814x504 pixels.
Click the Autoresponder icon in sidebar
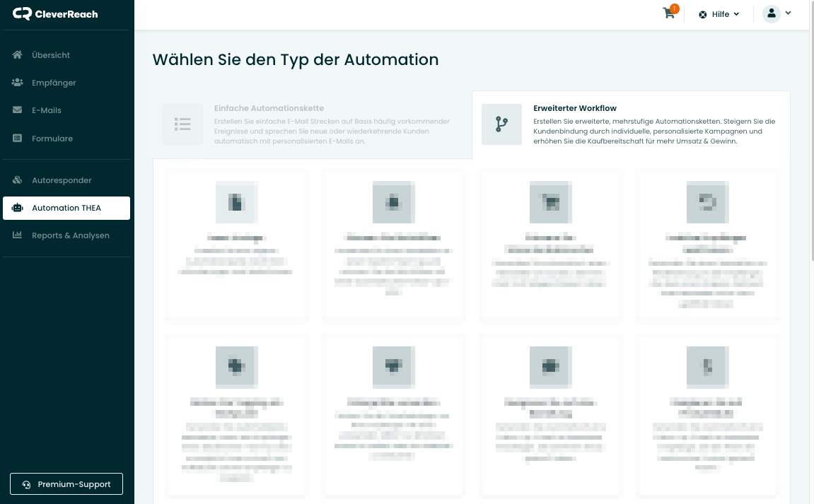click(18, 180)
